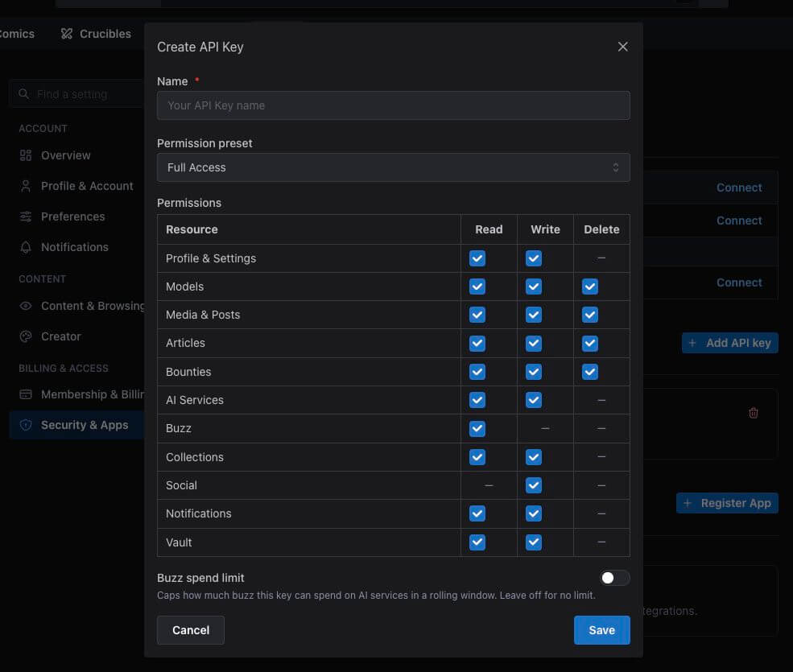The width and height of the screenshot is (793, 672).
Task: Click the Preferences sliders icon
Action: (x=26, y=216)
